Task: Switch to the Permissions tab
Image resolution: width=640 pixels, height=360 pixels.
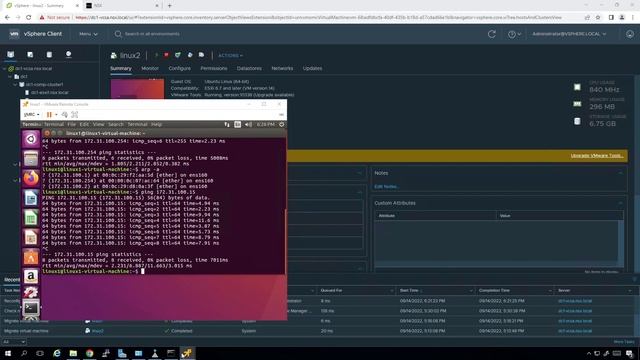Action: tap(214, 69)
